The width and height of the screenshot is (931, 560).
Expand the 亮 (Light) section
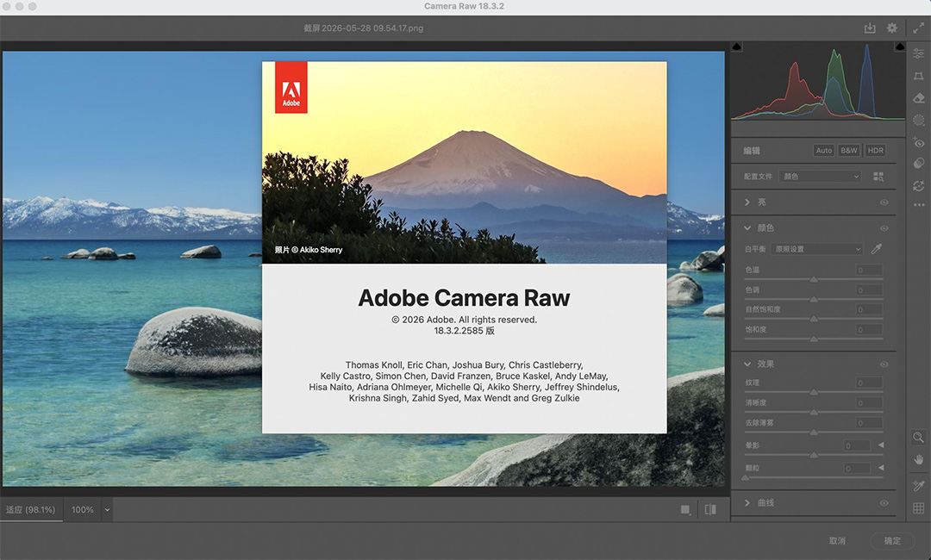747,202
